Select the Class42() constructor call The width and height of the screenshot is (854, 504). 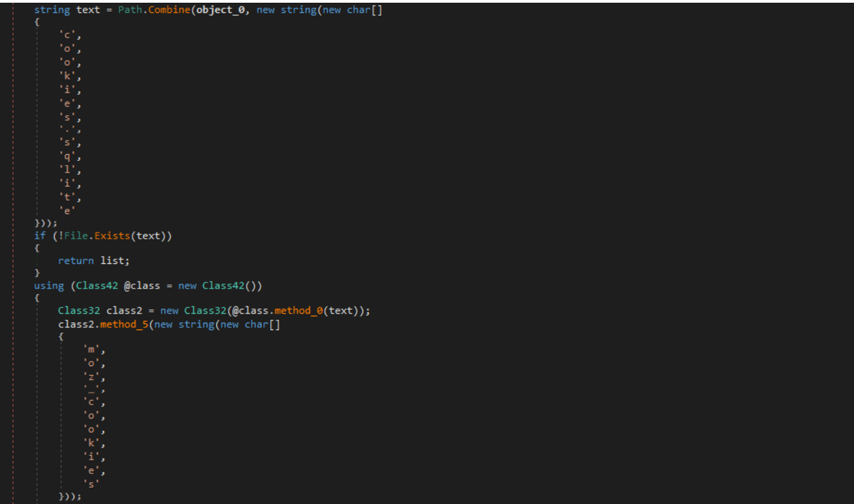coord(232,285)
